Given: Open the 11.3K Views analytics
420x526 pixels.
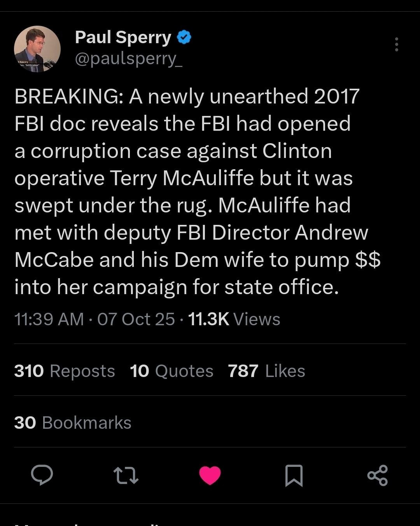Looking at the screenshot, I should [234, 319].
